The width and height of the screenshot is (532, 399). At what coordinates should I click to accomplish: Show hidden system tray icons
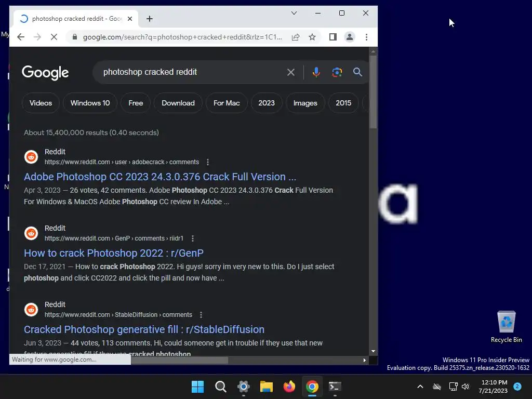(x=420, y=387)
